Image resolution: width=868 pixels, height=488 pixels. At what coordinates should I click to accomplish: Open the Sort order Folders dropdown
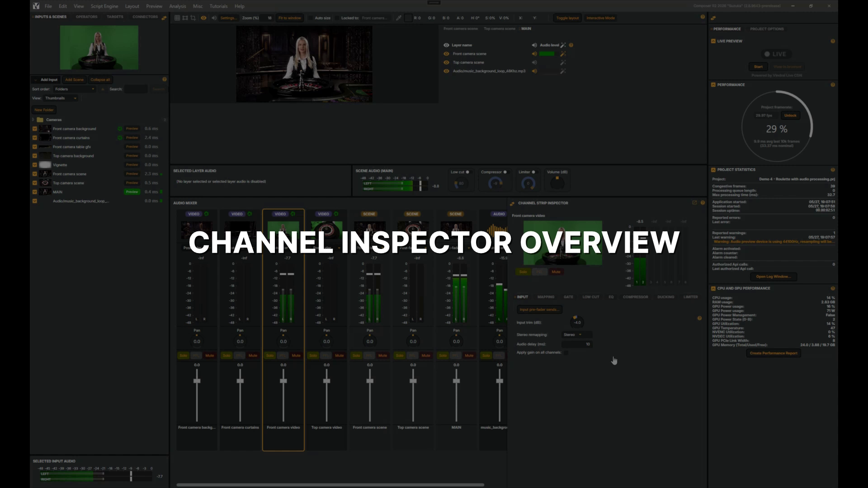point(75,89)
